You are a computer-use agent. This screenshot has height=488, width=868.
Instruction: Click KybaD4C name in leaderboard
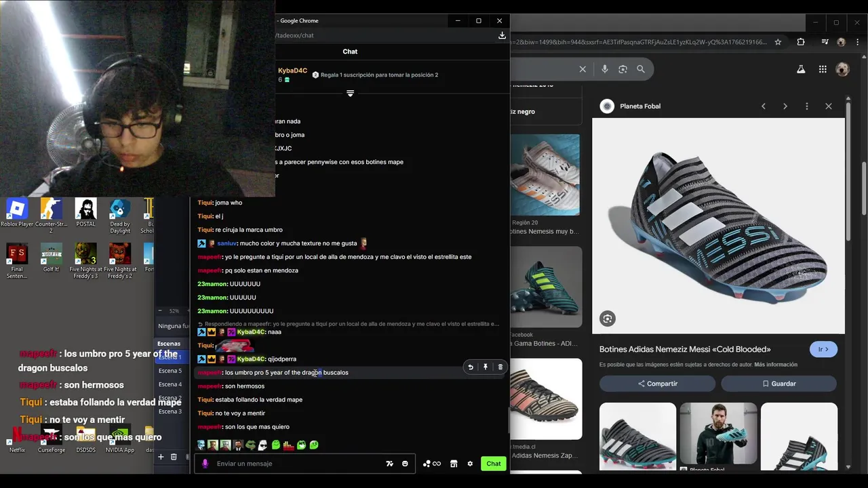click(x=292, y=70)
